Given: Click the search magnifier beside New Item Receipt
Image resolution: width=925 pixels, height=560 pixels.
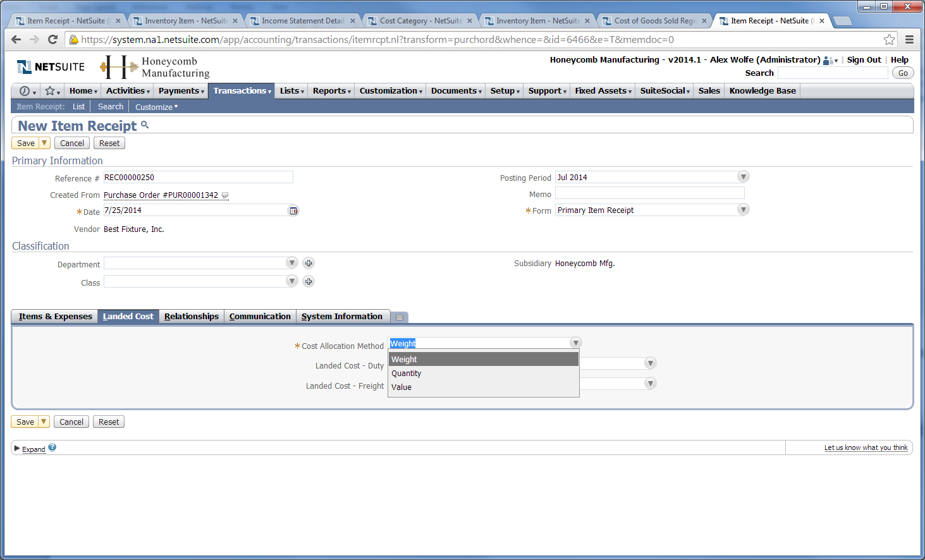Looking at the screenshot, I should coord(145,125).
